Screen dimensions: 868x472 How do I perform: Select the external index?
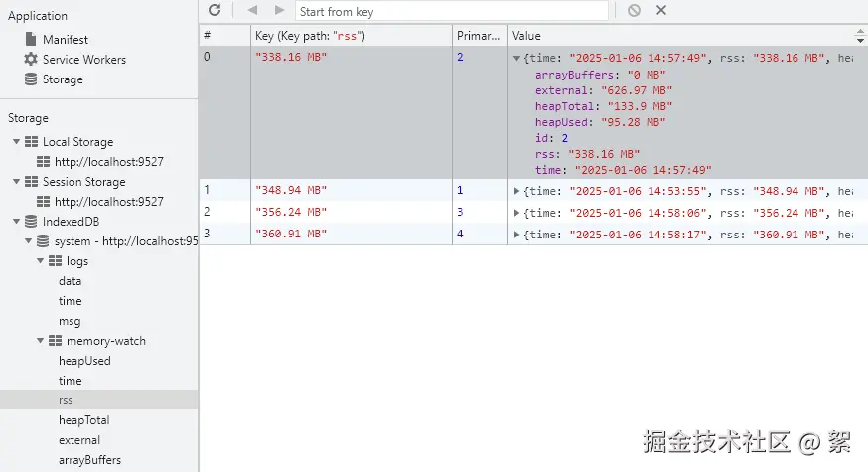click(79, 440)
